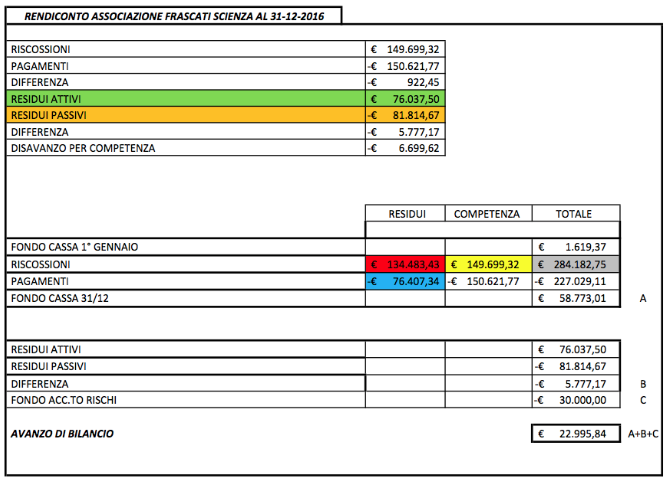Screen dimensions: 671x482
Task: Click the RESIDUI column header
Action: pyautogui.click(x=405, y=214)
